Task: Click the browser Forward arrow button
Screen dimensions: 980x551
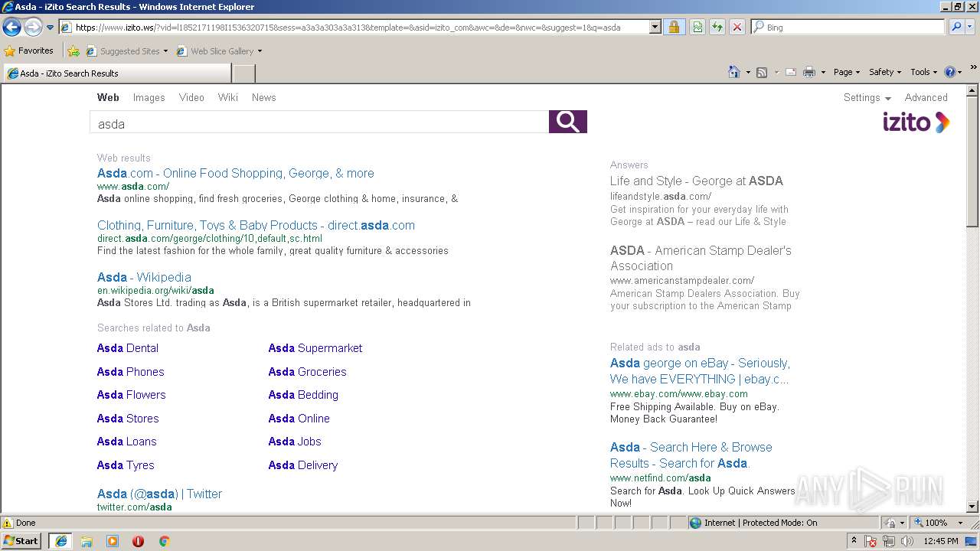Action: click(33, 28)
